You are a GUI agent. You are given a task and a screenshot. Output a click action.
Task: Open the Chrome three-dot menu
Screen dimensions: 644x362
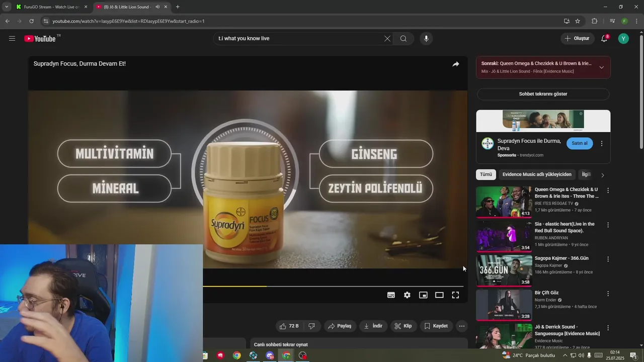637,21
